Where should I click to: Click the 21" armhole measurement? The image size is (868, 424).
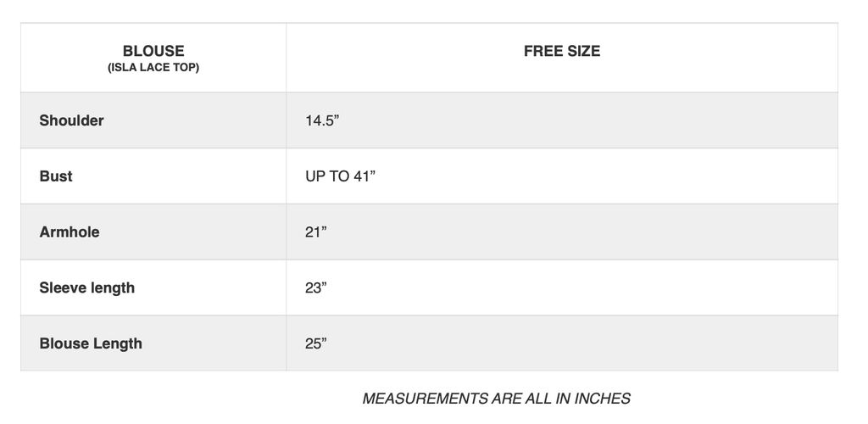[x=315, y=232]
